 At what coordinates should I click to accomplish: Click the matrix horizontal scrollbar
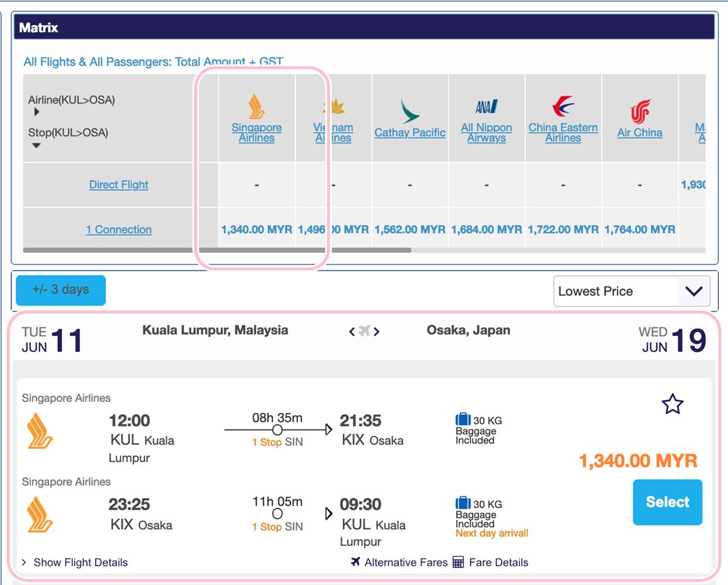tap(217, 250)
